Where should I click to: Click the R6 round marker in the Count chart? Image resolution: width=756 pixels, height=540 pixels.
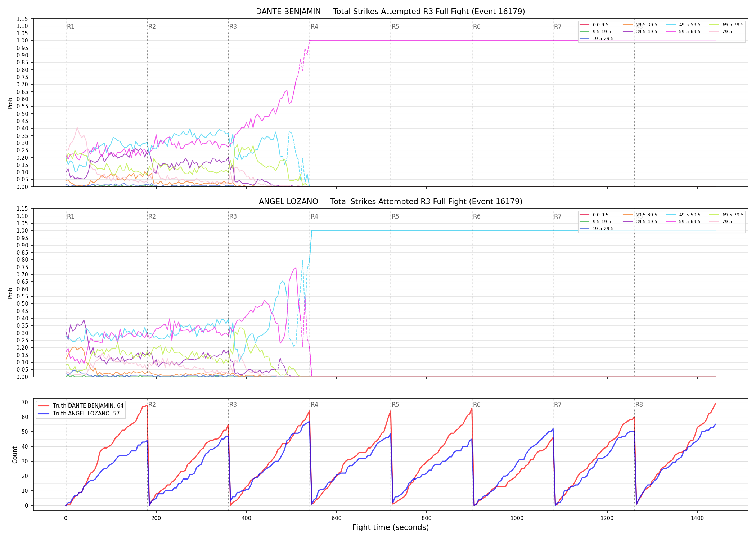pos(477,405)
